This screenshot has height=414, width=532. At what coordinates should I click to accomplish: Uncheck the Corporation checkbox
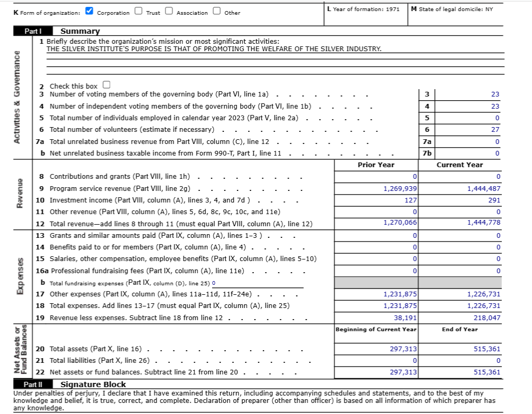[x=89, y=11]
